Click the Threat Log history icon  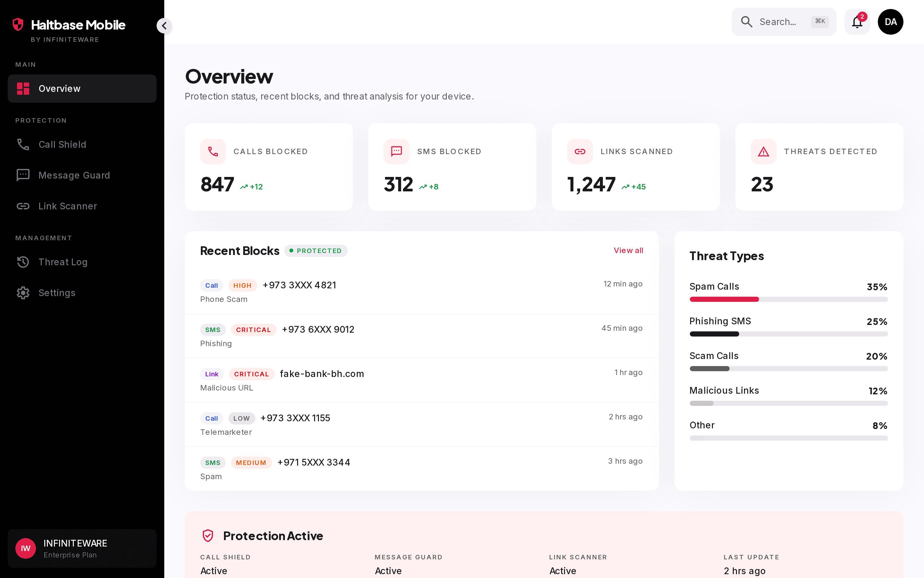point(23,262)
